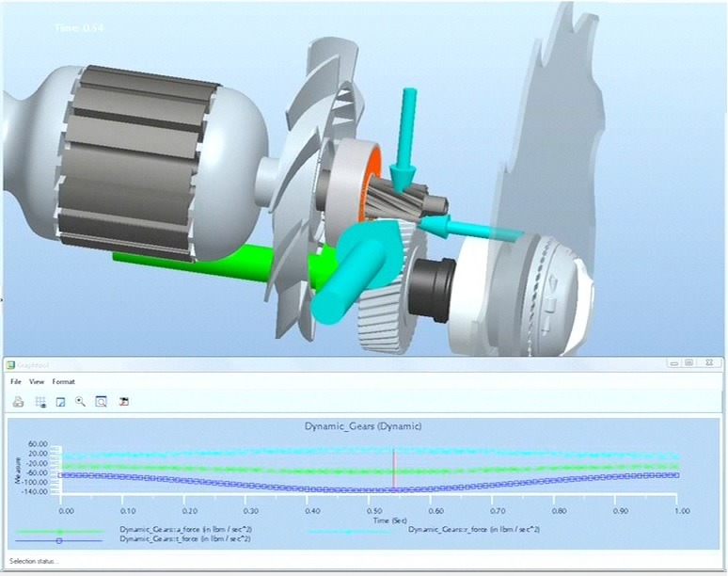
Task: Click the red time marker line on graph
Action: [x=393, y=471]
